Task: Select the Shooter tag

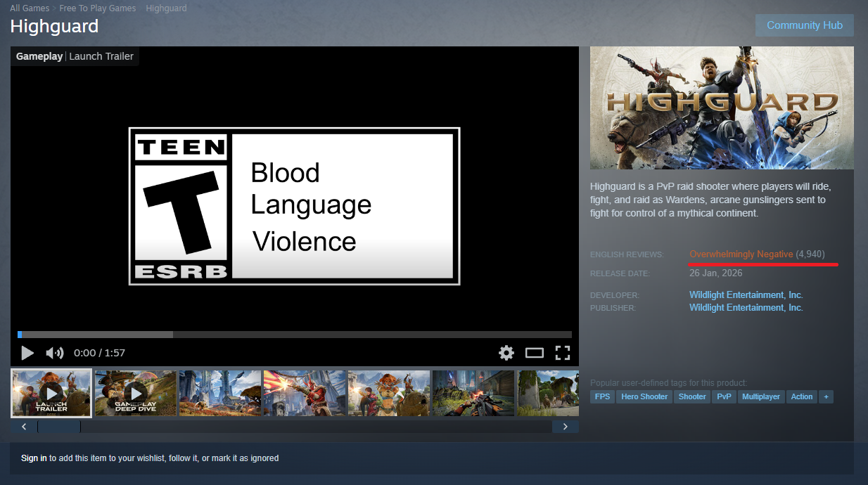Action: 692,396
